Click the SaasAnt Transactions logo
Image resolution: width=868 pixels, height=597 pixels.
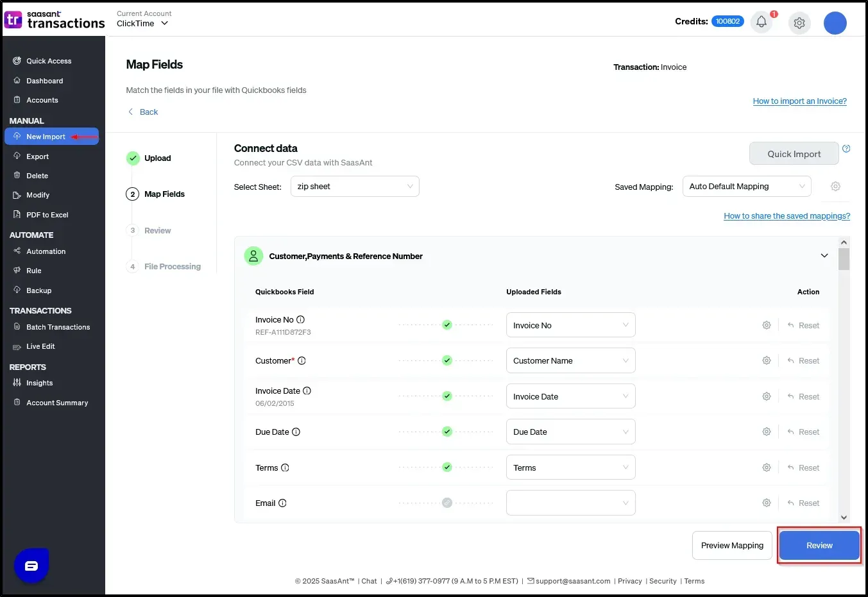(54, 20)
